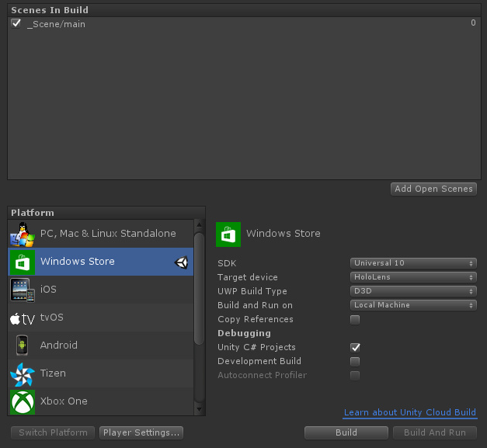Click the large Windows Store header icon
The height and width of the screenshot is (448, 487).
click(x=228, y=234)
